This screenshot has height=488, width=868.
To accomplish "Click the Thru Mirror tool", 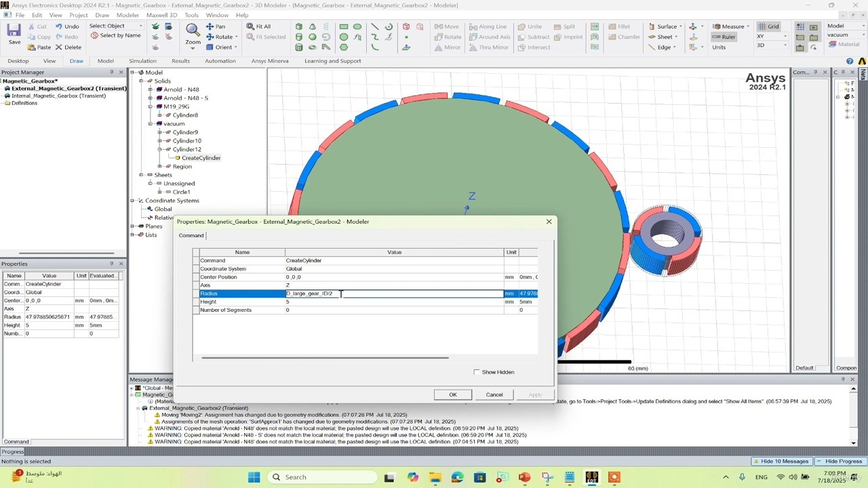I will tap(488, 47).
